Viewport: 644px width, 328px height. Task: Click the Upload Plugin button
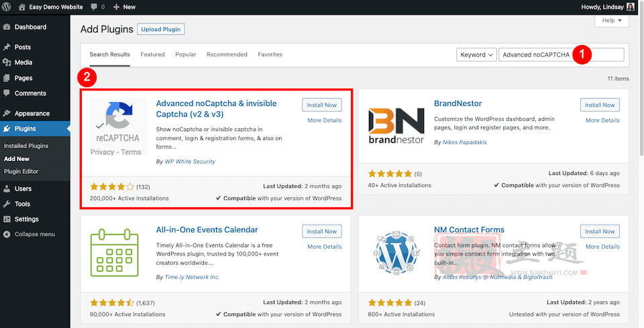[161, 30]
